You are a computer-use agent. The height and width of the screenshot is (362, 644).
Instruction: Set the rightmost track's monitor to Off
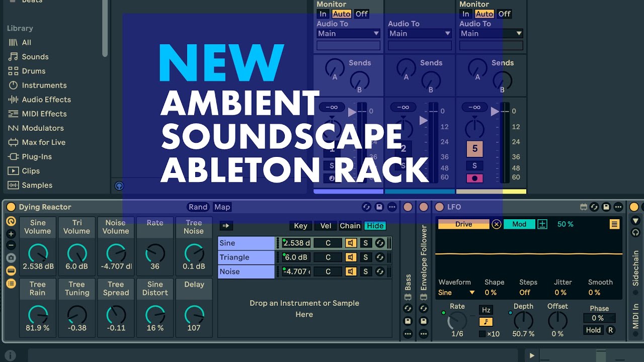pos(504,14)
